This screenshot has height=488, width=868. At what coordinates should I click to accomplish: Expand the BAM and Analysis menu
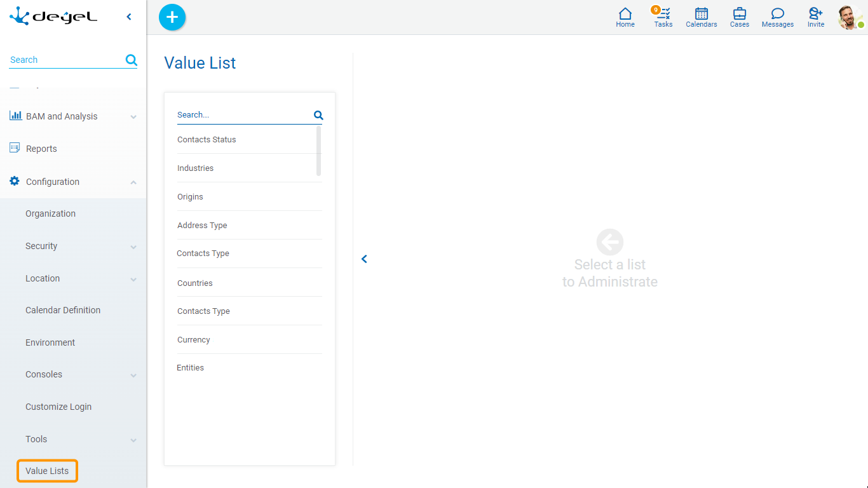(x=133, y=117)
